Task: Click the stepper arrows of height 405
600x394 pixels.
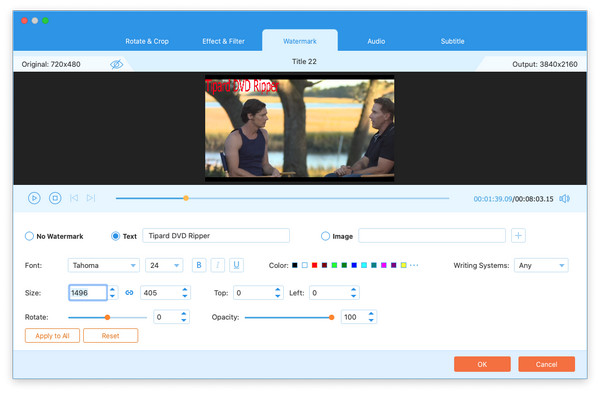Action: [x=185, y=293]
